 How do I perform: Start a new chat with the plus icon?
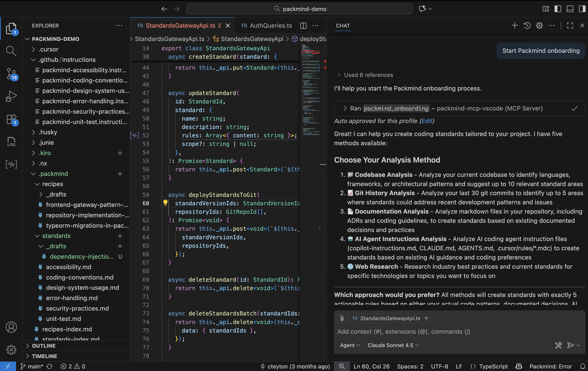tap(514, 25)
